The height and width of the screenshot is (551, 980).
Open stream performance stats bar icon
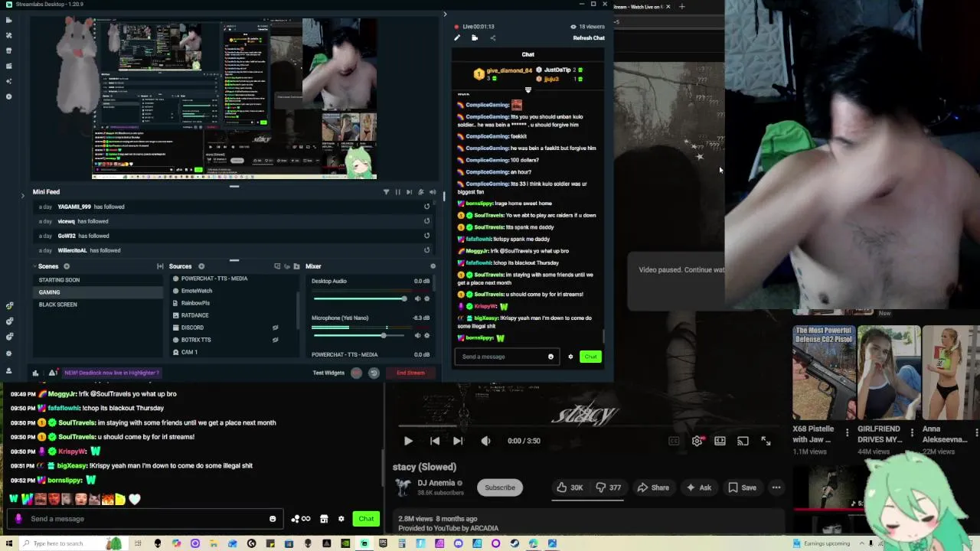(x=35, y=373)
